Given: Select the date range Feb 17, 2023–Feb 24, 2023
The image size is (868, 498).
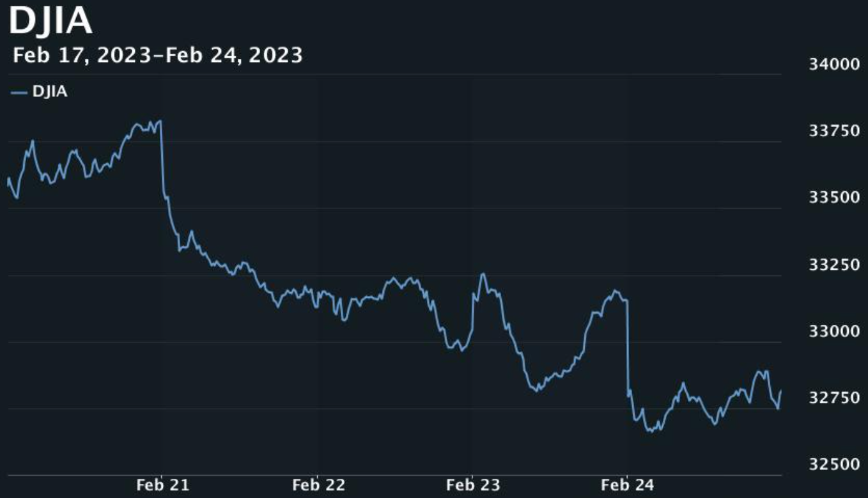Looking at the screenshot, I should tap(158, 56).
